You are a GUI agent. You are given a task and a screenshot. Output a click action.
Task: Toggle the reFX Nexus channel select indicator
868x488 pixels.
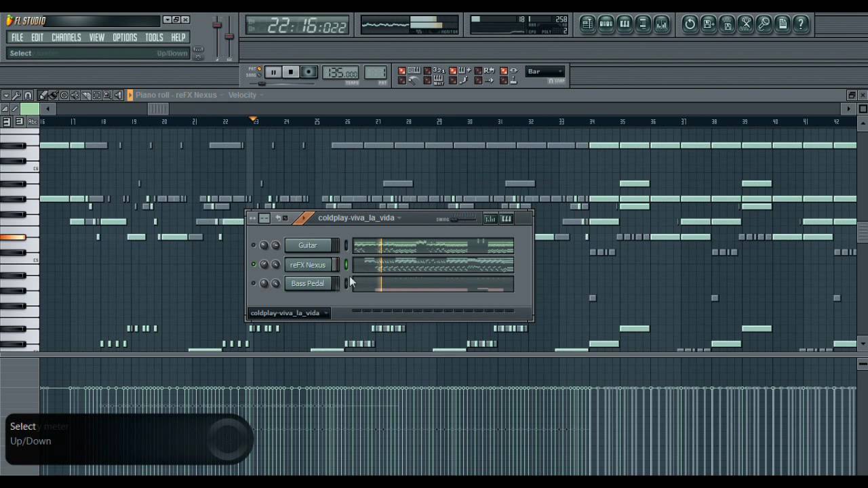point(346,264)
